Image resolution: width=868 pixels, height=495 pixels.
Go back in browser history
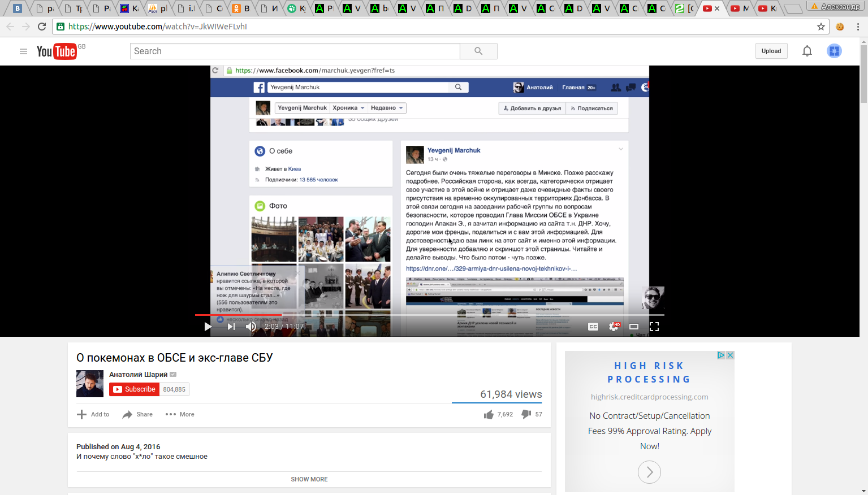10,27
